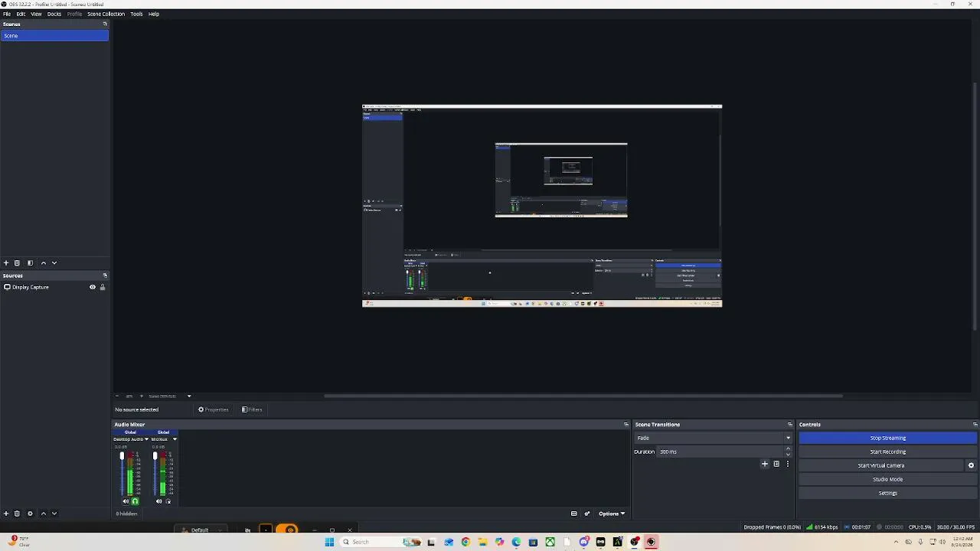Zoom out the preview with minus icon
The width and height of the screenshot is (980, 551).
[x=117, y=396]
